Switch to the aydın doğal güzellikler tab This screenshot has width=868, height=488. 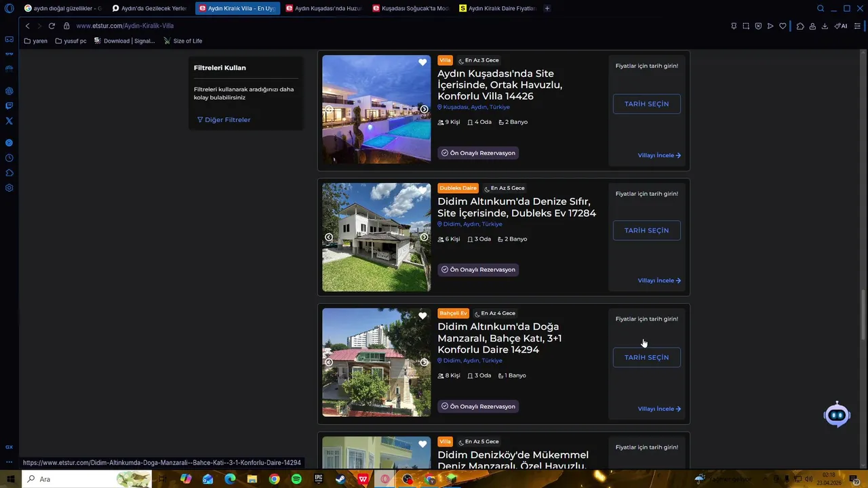point(62,9)
